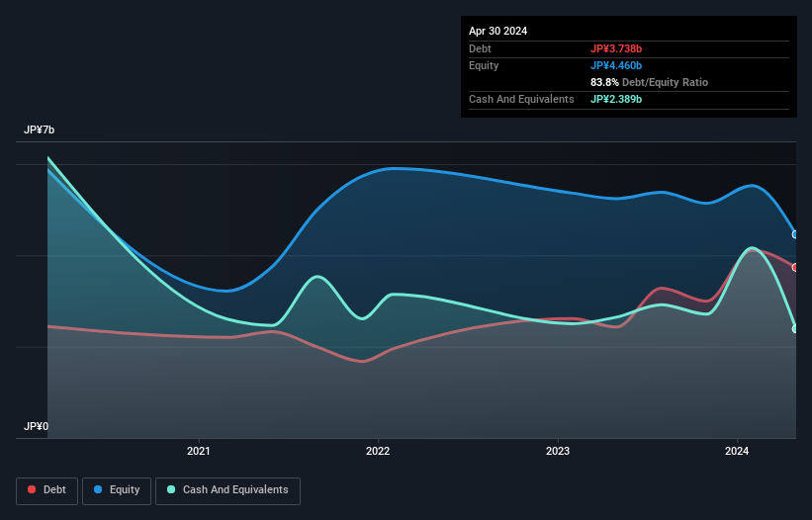Click the 2024 x-axis label
The height and width of the screenshot is (520, 812).
pos(737,451)
